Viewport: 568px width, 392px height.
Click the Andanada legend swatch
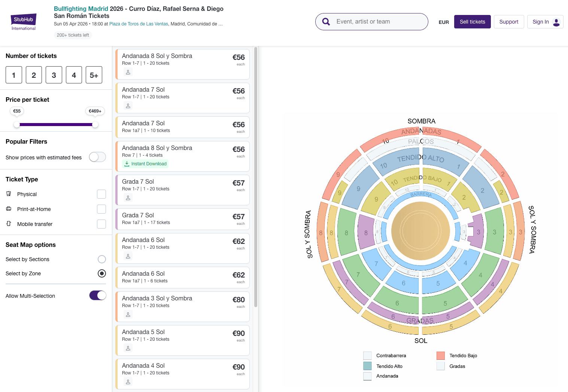367,376
